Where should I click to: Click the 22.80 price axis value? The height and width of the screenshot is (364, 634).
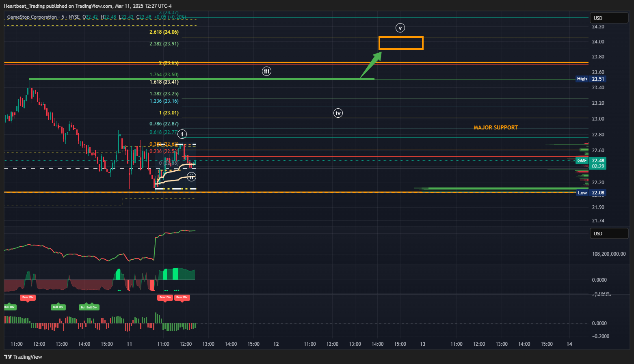598,135
